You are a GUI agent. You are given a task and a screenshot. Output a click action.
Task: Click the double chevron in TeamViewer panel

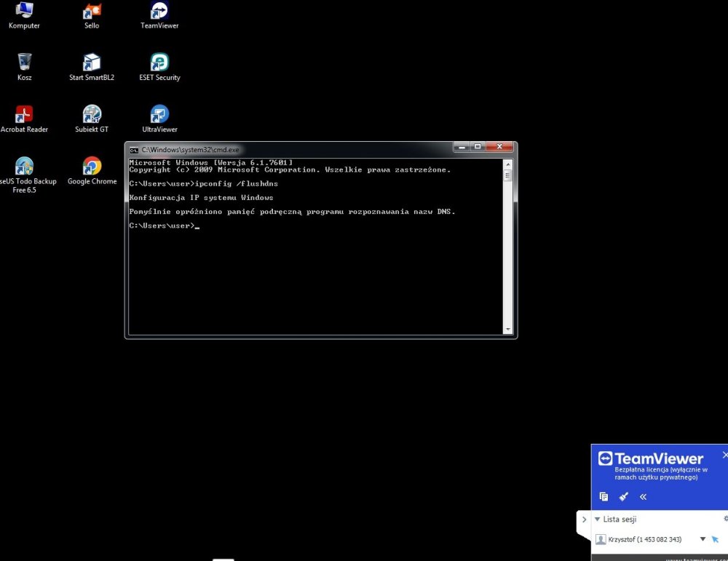coord(643,497)
